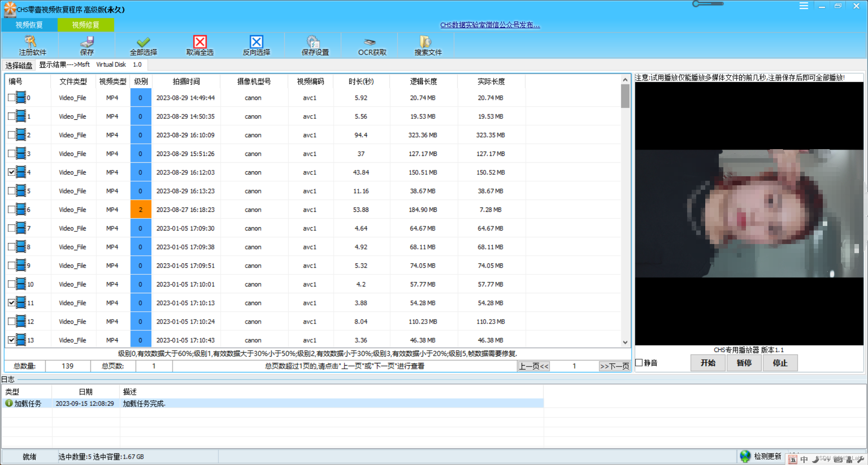Switch to the 视频恢复 tab
The width and height of the screenshot is (868, 465).
click(x=29, y=25)
